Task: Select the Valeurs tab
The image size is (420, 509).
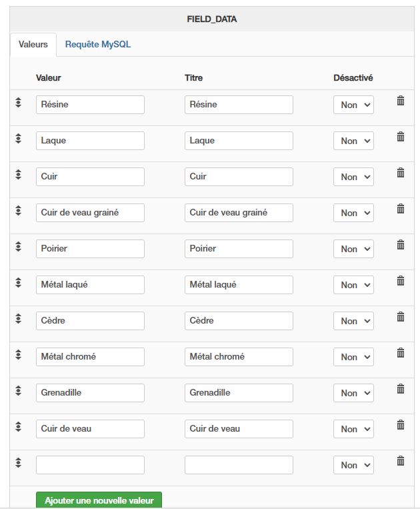Action: (x=33, y=45)
